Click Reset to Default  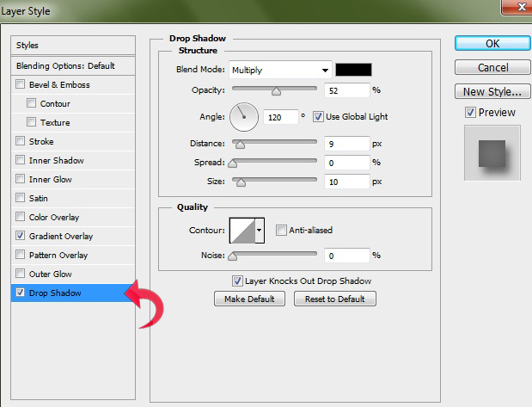[x=335, y=299]
